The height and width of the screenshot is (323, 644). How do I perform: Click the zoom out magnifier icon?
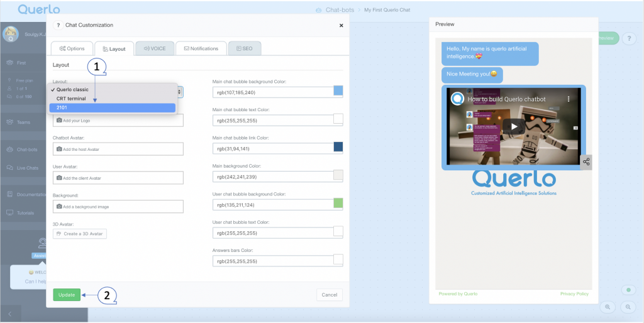(x=628, y=307)
